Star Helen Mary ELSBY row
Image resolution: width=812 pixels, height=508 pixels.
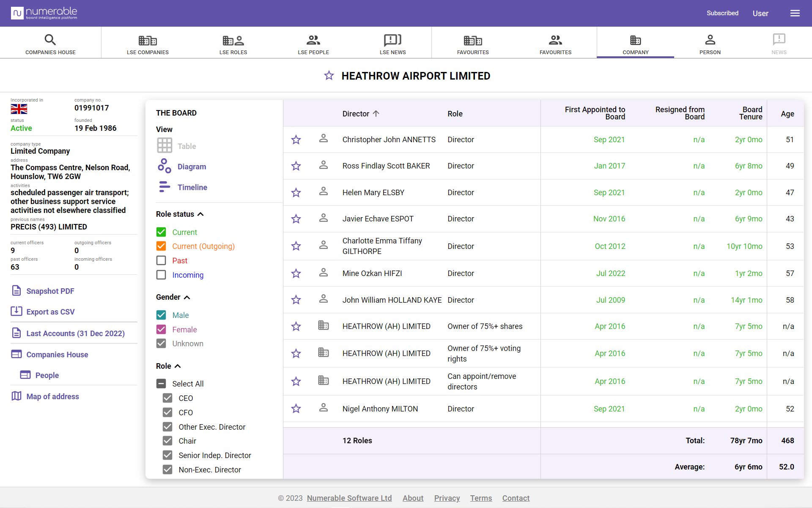pos(296,193)
